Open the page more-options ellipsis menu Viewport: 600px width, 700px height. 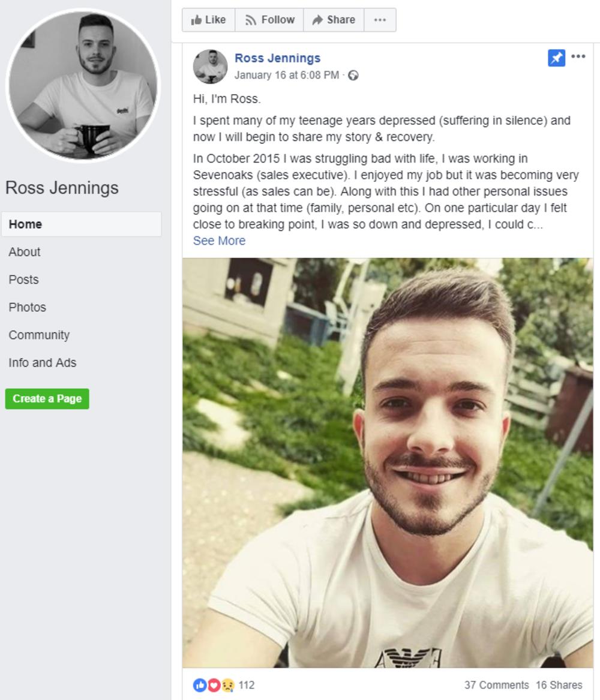point(380,20)
